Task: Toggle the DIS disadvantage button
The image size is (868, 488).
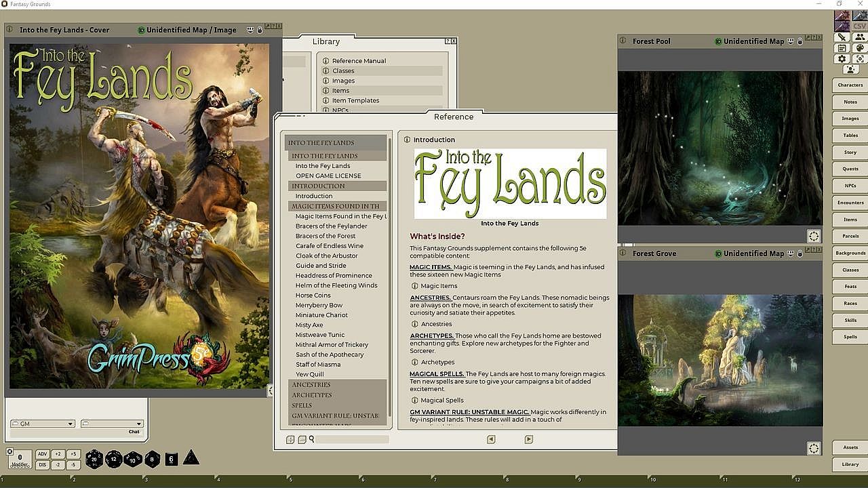Action: 42,464
